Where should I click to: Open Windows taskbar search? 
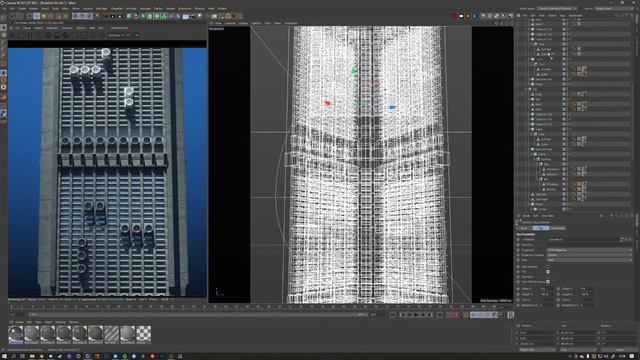click(x=13, y=356)
